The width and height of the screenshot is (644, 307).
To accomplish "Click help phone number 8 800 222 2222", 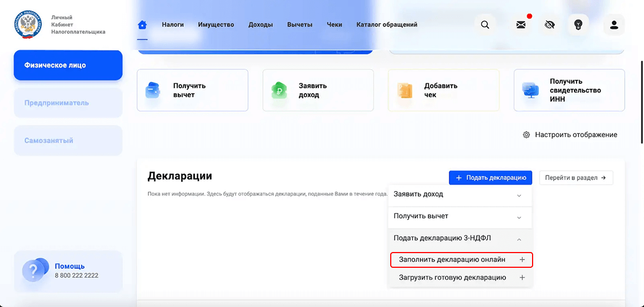I will point(77,276).
